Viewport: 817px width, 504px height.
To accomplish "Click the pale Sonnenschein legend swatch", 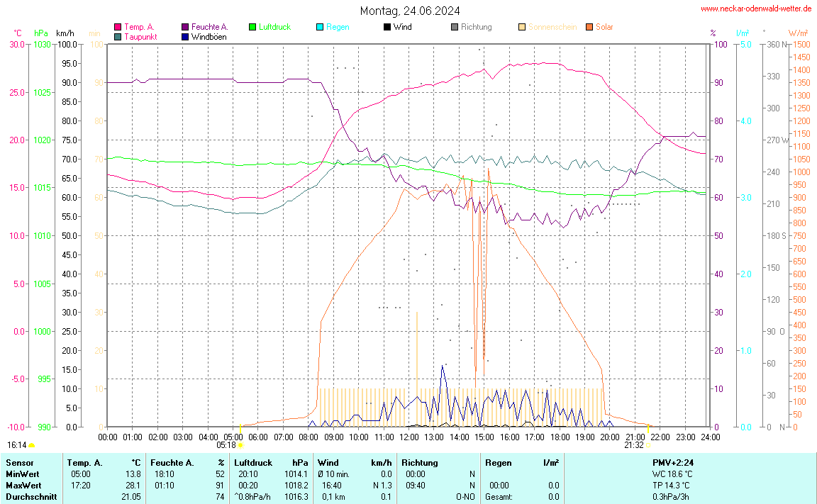I will coord(522,27).
